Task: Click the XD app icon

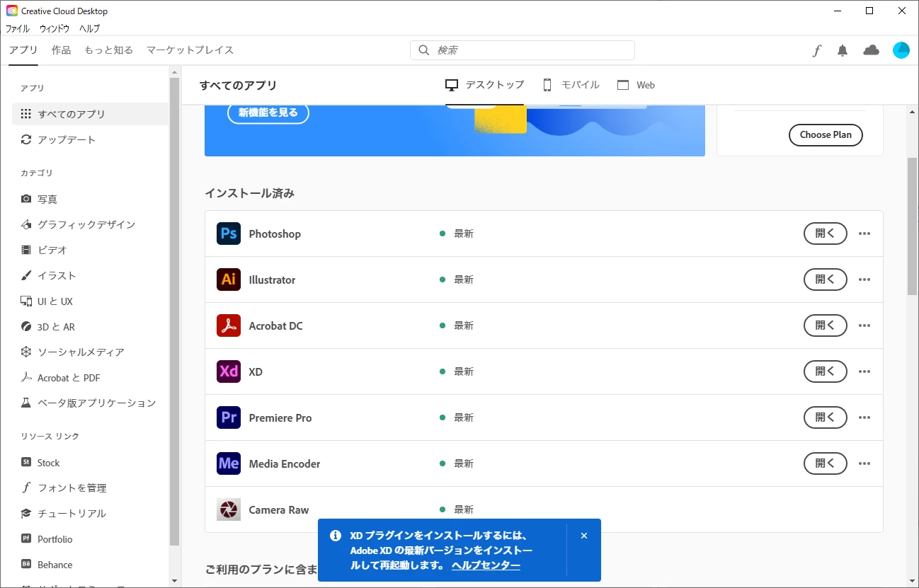Action: [229, 371]
